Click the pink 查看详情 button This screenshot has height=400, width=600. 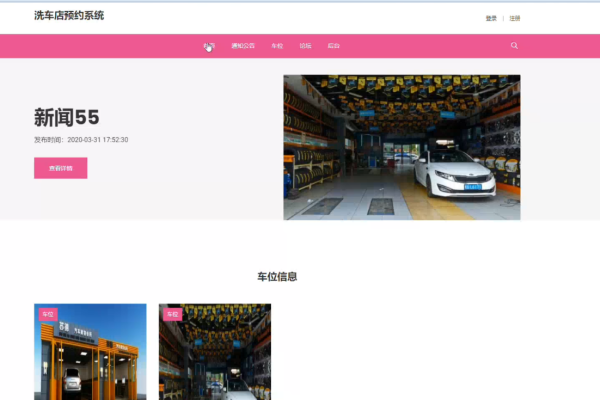coord(60,168)
